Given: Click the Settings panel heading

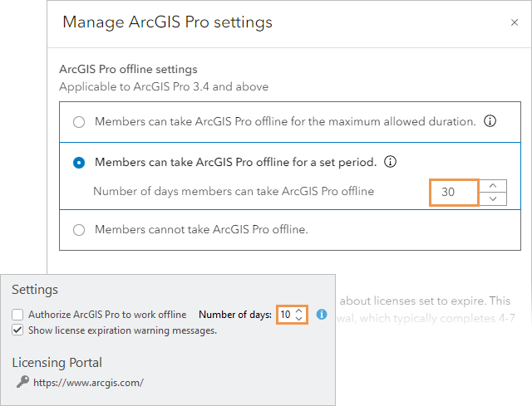Looking at the screenshot, I should pos(35,290).
